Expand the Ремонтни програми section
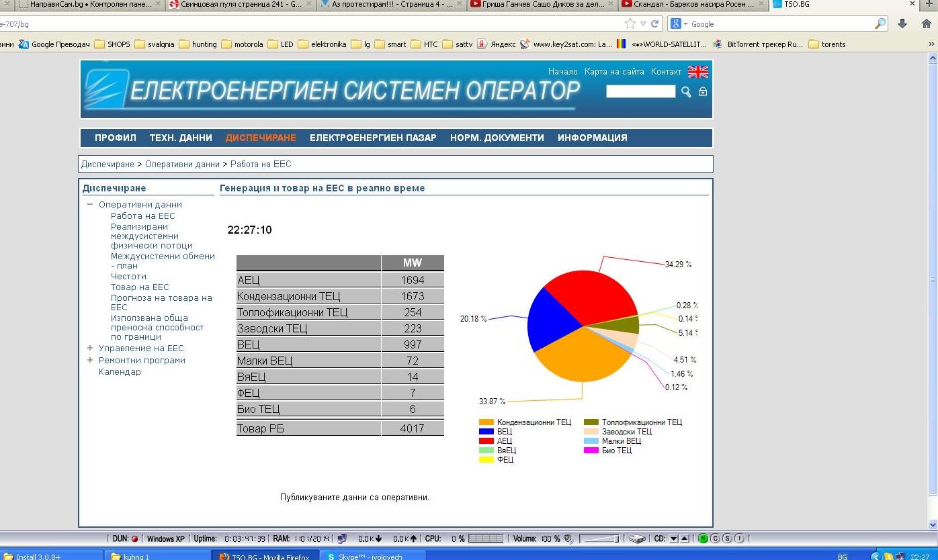 [x=90, y=361]
